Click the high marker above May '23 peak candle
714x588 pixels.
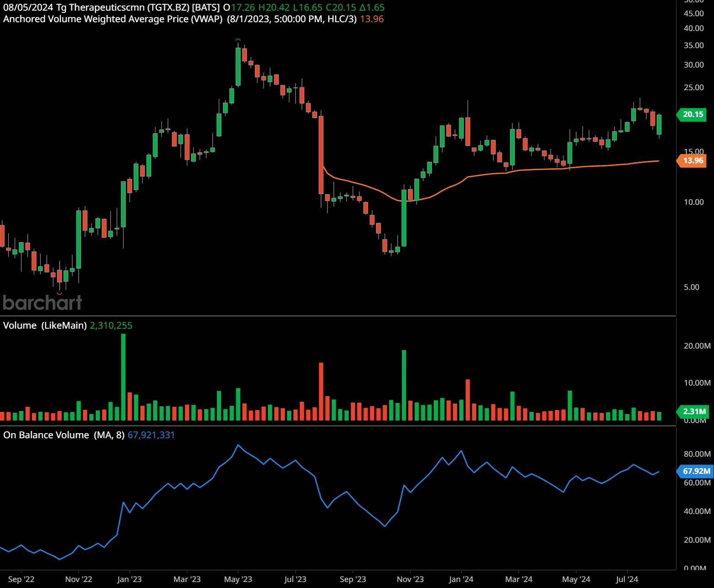238,40
